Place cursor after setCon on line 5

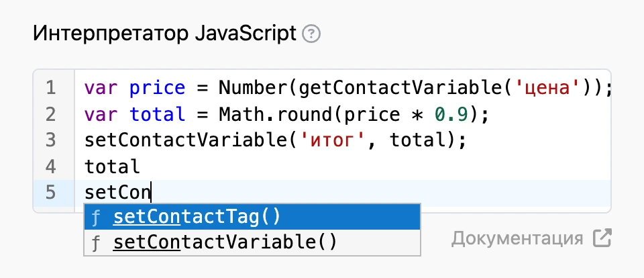click(x=151, y=193)
